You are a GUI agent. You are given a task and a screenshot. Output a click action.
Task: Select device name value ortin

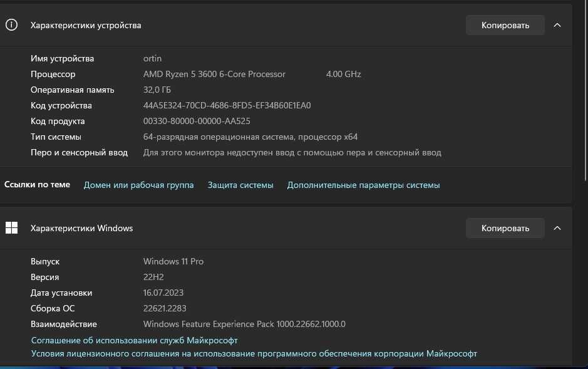point(152,58)
